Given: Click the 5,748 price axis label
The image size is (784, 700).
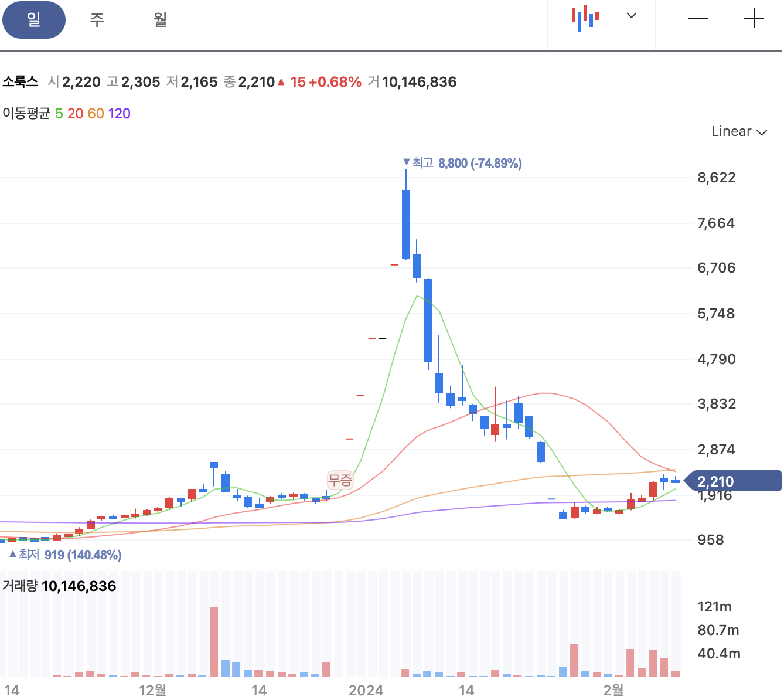Looking at the screenshot, I should click(715, 314).
